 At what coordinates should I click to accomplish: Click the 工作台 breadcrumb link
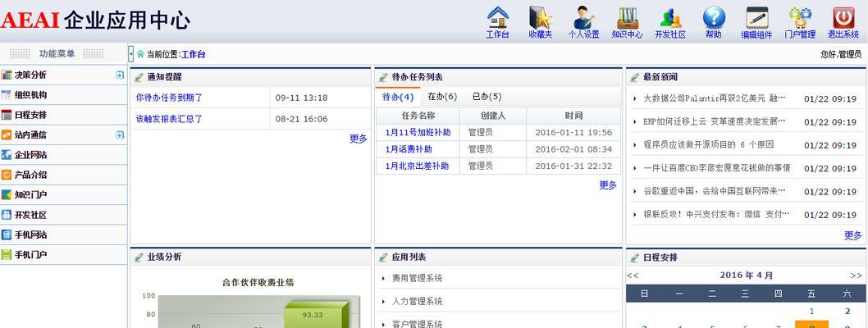coord(193,55)
